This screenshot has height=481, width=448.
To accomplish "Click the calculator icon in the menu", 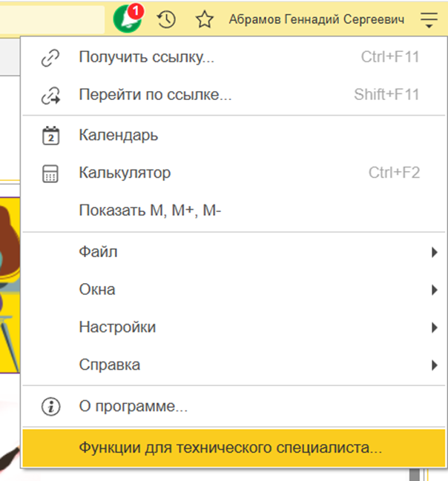I will [50, 173].
